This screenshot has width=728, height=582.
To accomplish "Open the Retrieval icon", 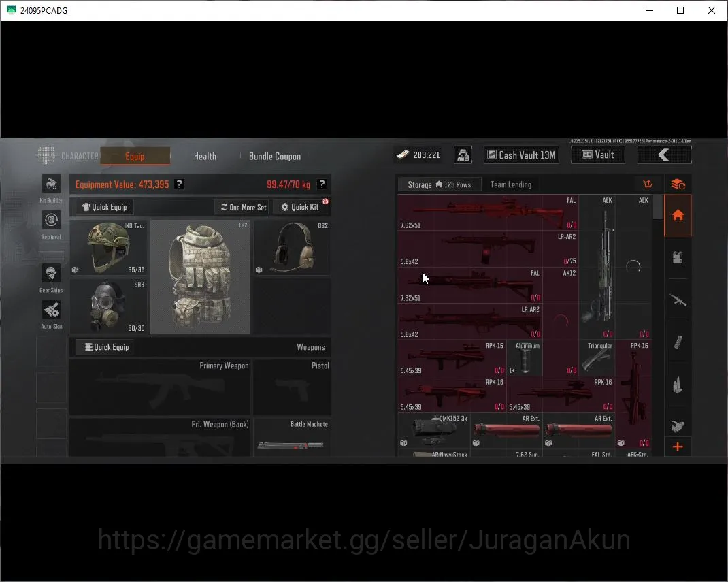I will [51, 220].
